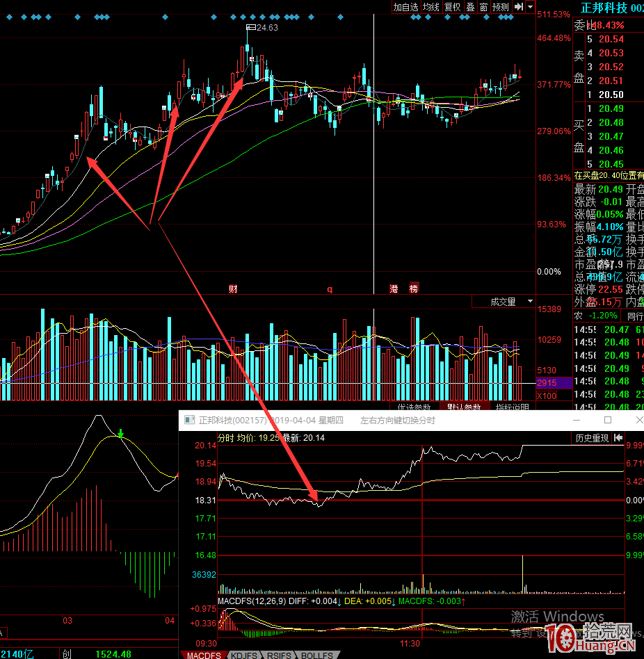Click the 港 marker under the K-line chart
The height and width of the screenshot is (659, 644).
pos(394,288)
